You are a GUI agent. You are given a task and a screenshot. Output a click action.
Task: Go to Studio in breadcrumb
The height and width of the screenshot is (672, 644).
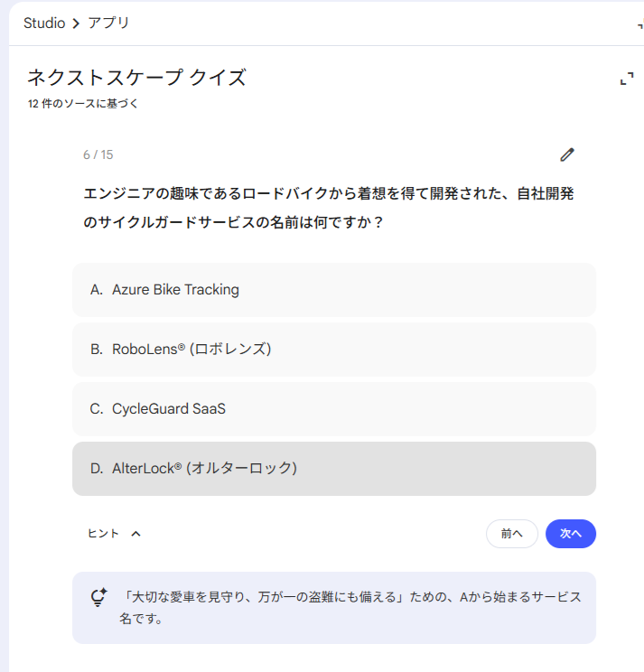pyautogui.click(x=44, y=23)
